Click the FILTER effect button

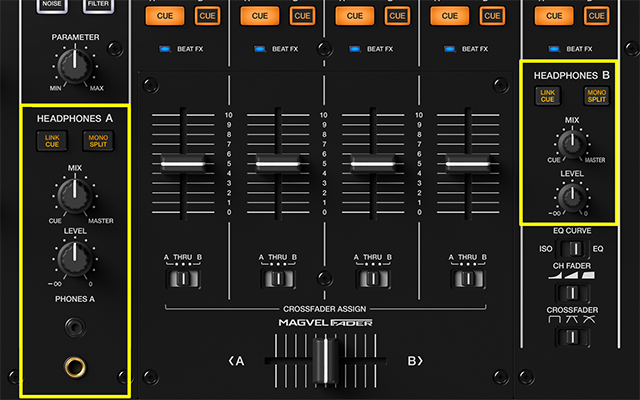[98, 5]
